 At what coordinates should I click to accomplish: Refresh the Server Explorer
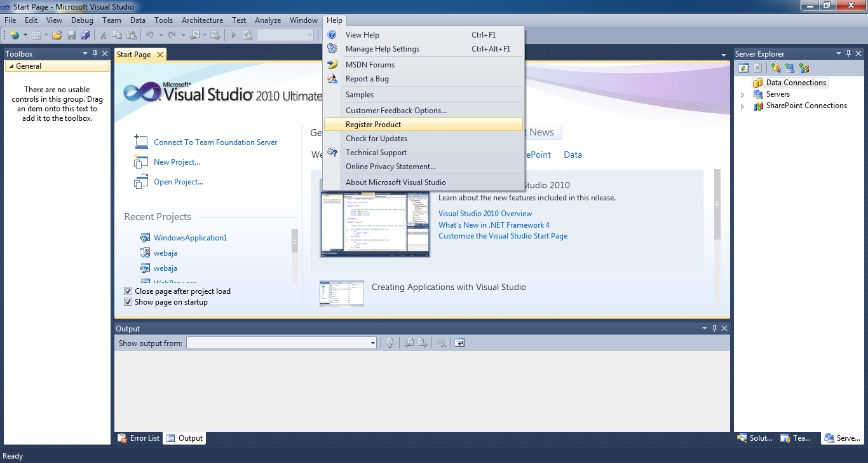click(x=743, y=67)
